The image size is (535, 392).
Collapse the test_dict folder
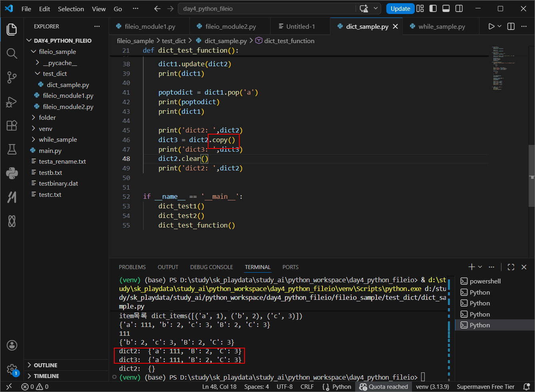tap(38, 73)
